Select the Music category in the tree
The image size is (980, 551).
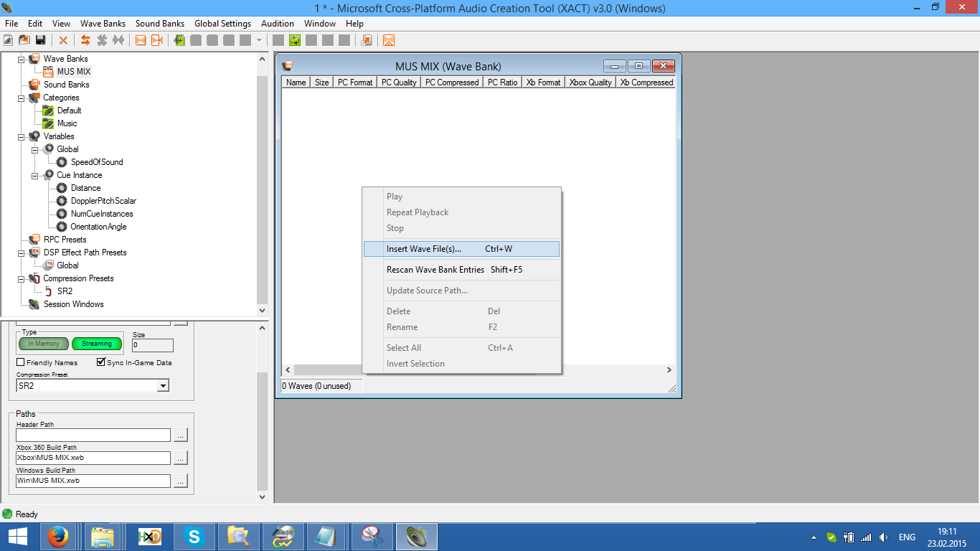[x=67, y=123]
